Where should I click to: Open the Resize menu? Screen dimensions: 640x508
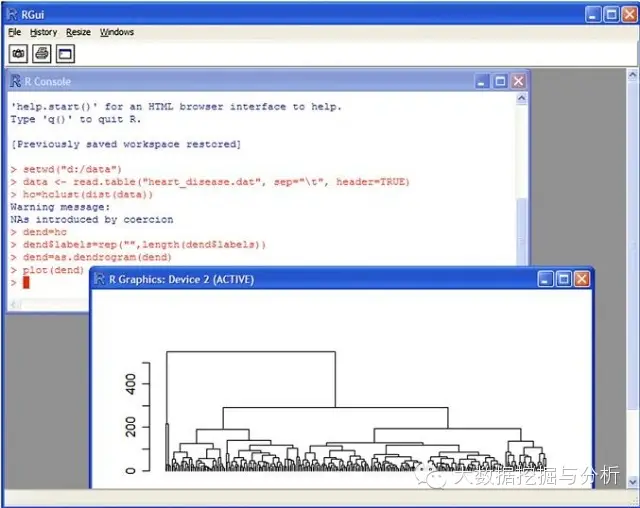(78, 32)
